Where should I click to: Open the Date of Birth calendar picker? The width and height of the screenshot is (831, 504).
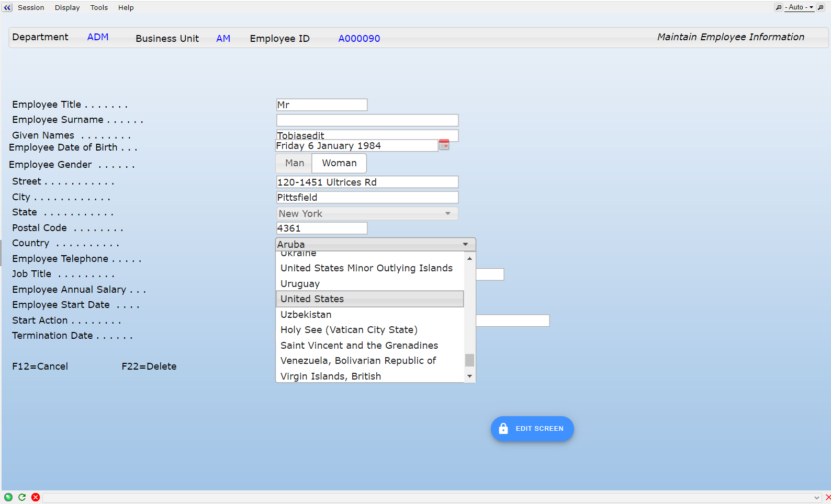[444, 145]
